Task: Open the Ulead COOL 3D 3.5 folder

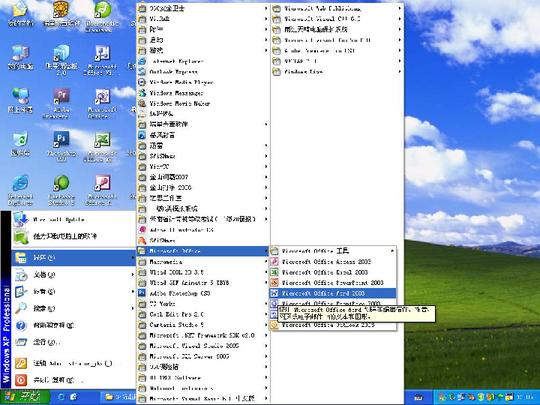Action: click(x=203, y=272)
